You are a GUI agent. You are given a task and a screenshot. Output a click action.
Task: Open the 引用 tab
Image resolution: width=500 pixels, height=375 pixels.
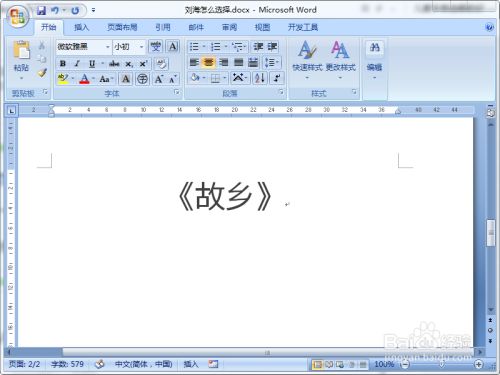click(x=163, y=27)
